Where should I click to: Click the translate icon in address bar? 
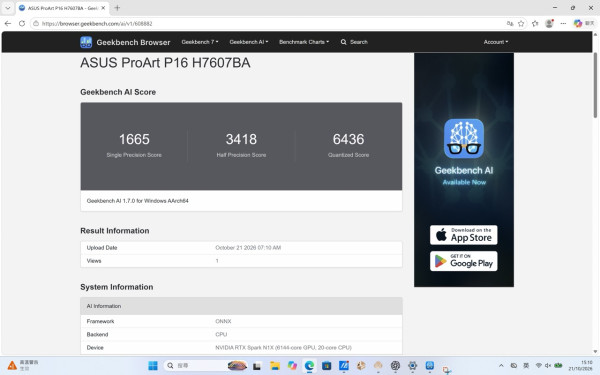click(x=510, y=23)
